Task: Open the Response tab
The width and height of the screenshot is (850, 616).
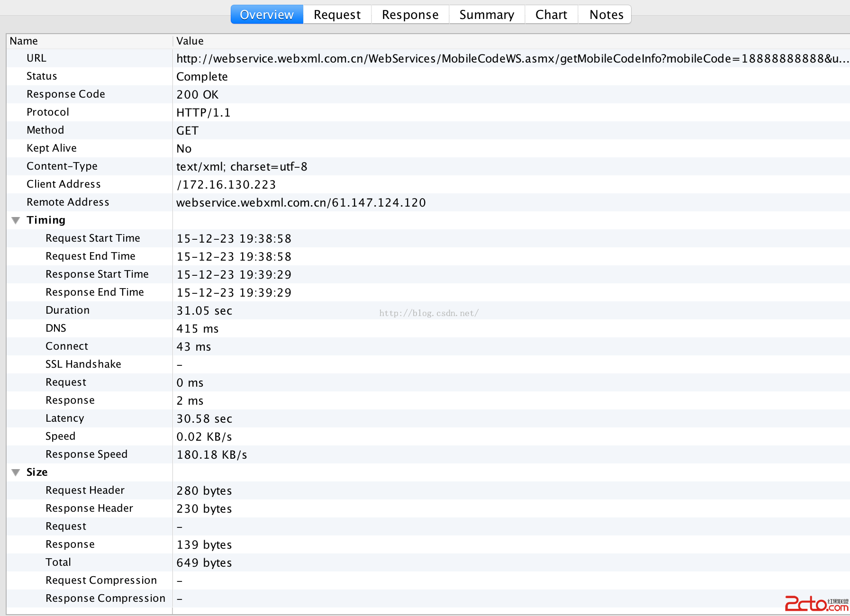Action: tap(410, 15)
